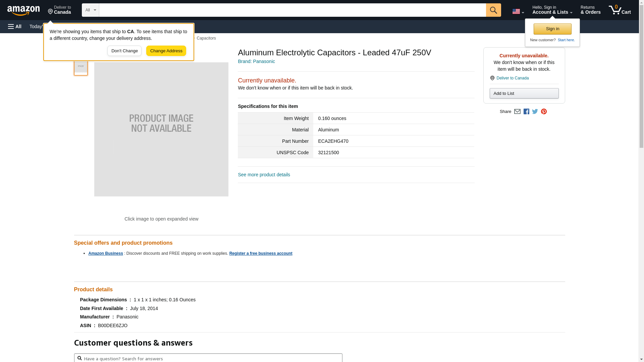Share product on Twitter icon
The height and width of the screenshot is (362, 644).
[x=535, y=112]
